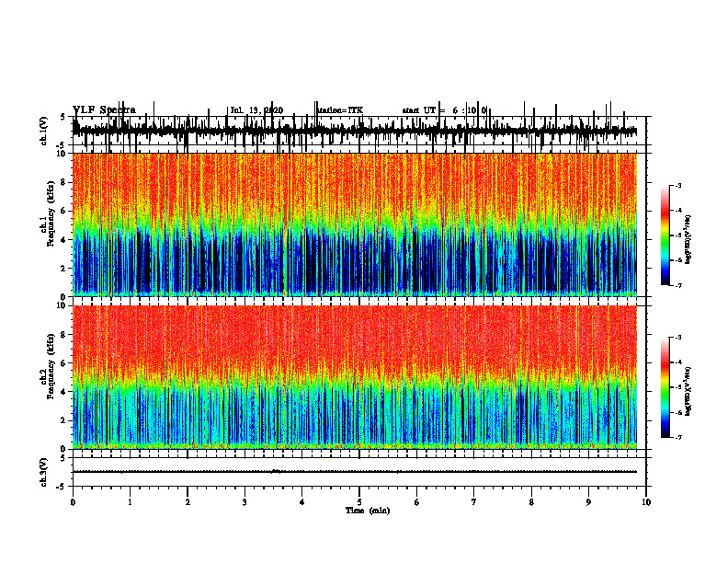
Task: Click the "6" kHz tick of ch.1 spectrogram
Action: point(64,212)
